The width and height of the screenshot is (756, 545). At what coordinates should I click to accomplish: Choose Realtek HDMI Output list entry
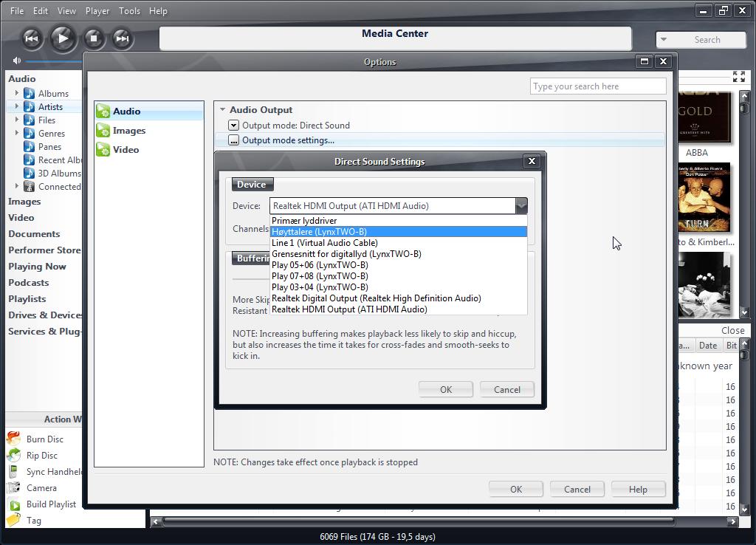coord(398,309)
